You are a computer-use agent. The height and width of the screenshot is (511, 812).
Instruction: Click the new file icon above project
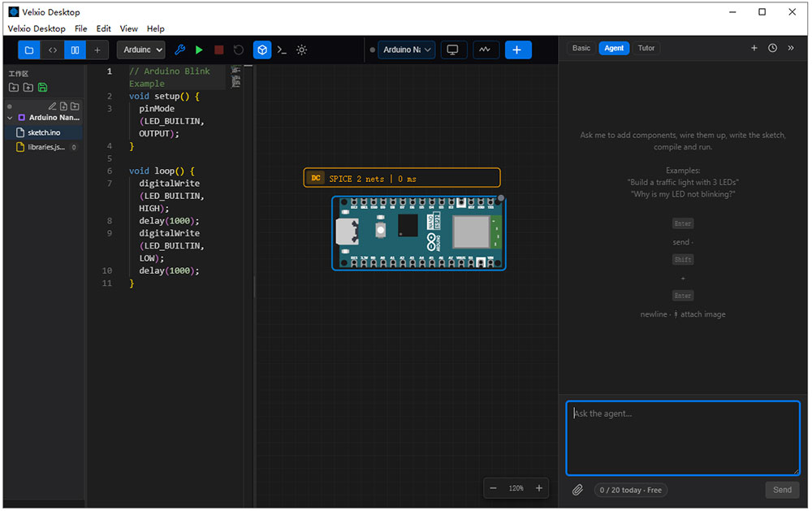(x=63, y=106)
